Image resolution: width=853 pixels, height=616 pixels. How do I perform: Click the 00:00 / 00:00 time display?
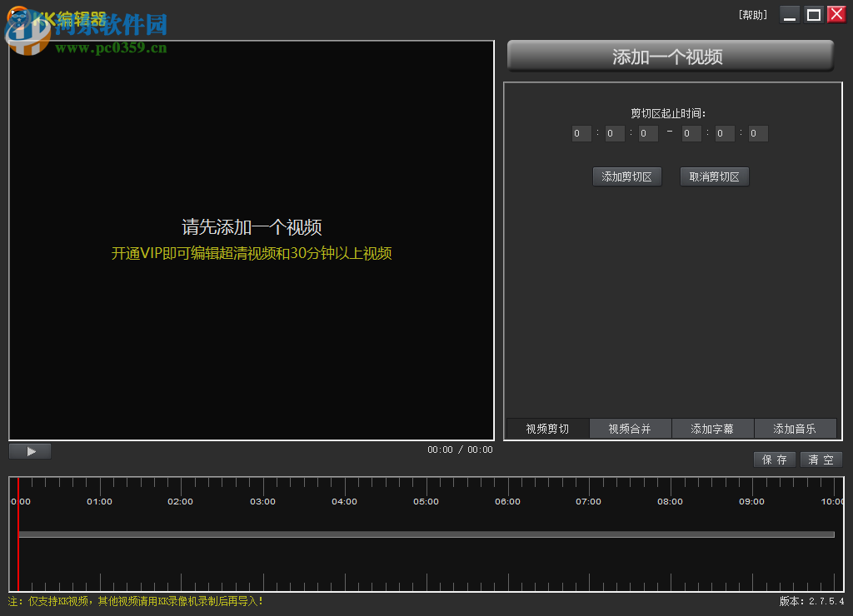click(460, 450)
